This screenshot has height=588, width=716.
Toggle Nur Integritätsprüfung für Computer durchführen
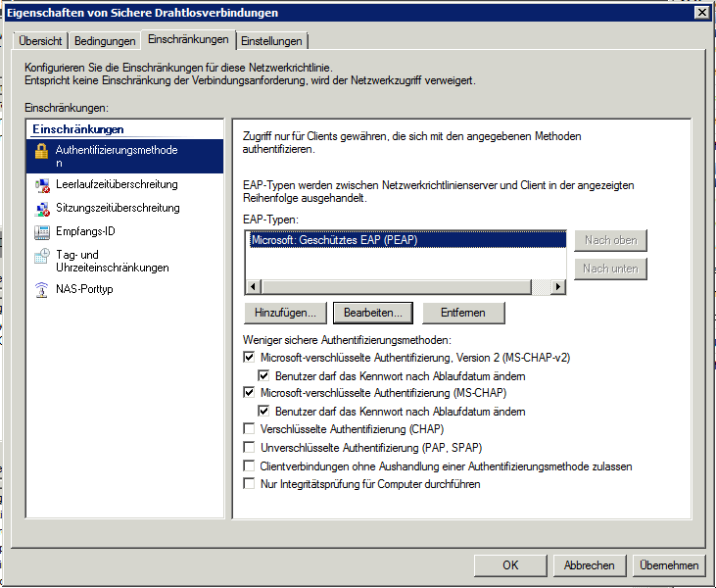249,484
